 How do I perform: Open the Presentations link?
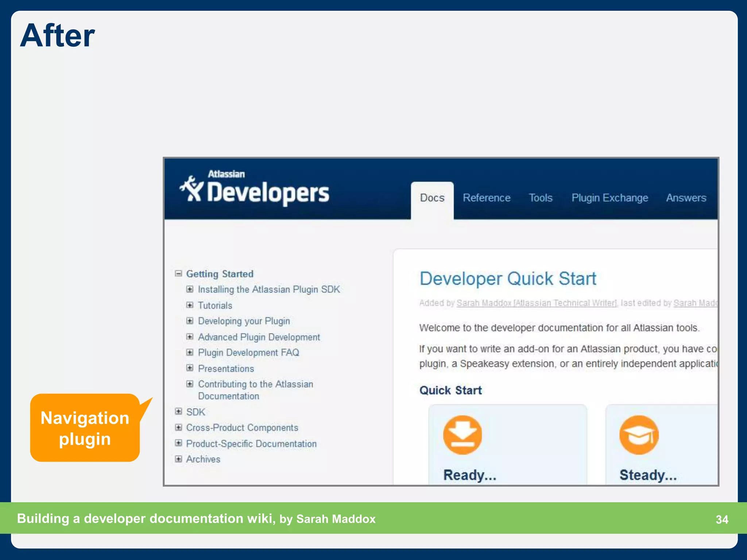click(x=226, y=369)
